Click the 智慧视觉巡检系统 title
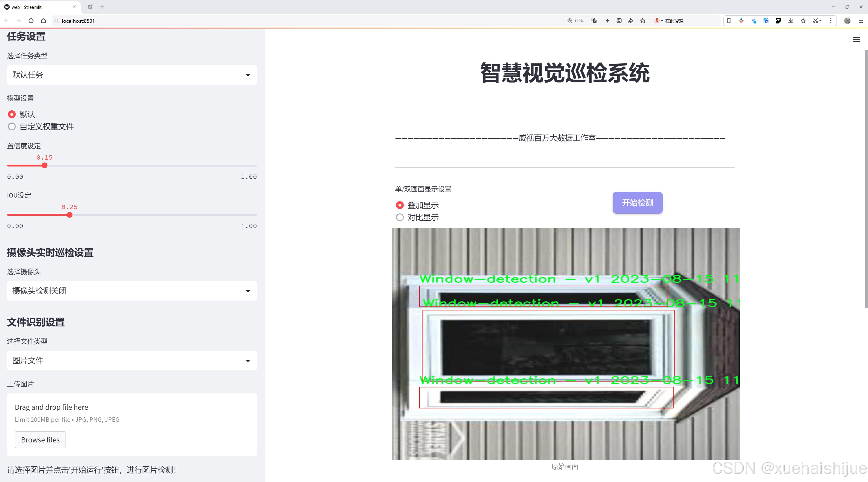This screenshot has height=482, width=868. point(565,73)
